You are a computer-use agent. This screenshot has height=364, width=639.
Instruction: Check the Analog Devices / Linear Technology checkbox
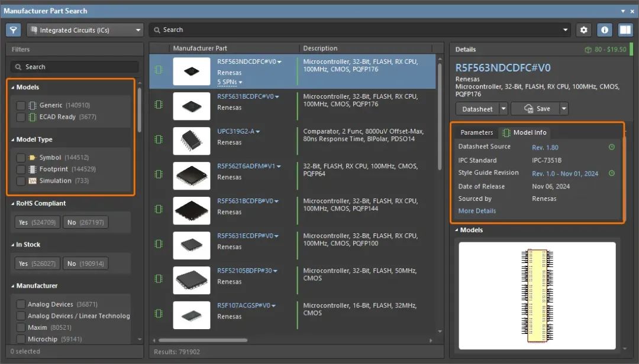21,316
